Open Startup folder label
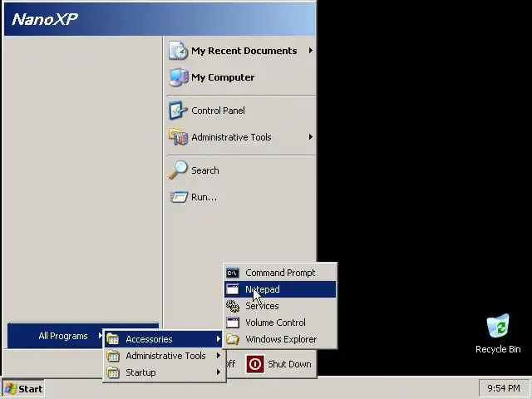The image size is (532, 399). [140, 372]
